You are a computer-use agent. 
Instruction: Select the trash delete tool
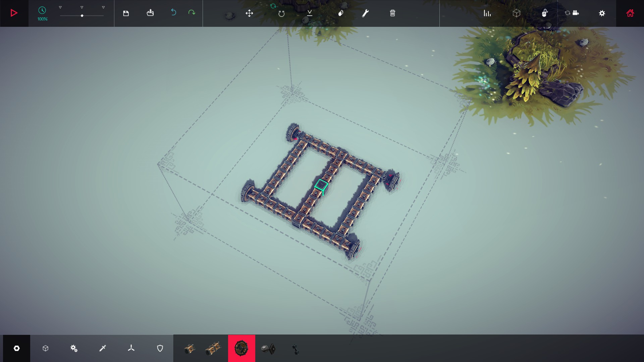[392, 13]
